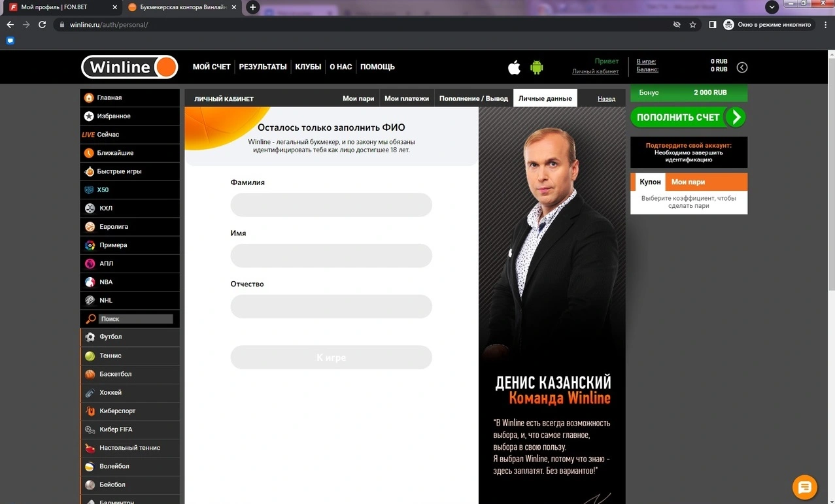The height and width of the screenshot is (504, 835).
Task: Click the sidebar Поиск search field
Action: [135, 319]
